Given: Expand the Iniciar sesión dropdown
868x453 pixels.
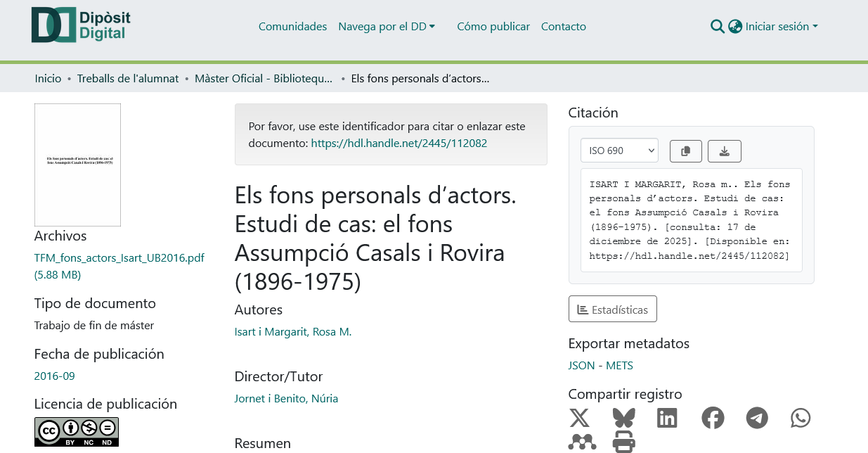Looking at the screenshot, I should coord(781,27).
